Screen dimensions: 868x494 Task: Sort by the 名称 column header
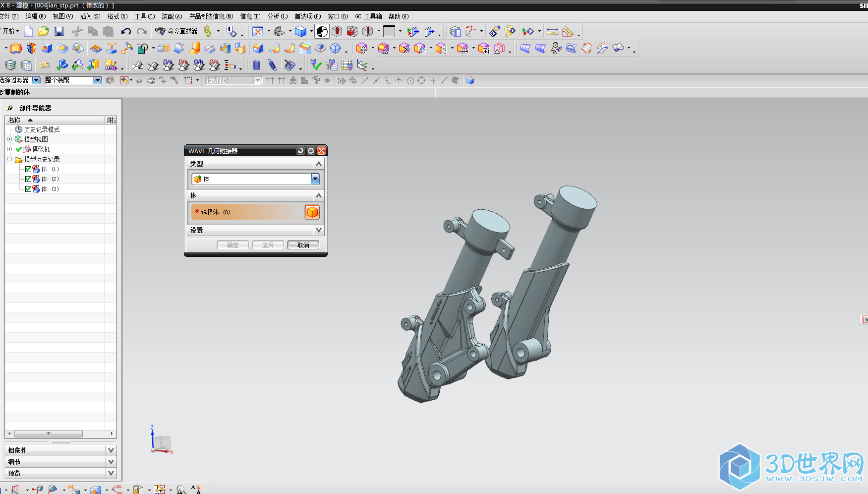pyautogui.click(x=55, y=120)
